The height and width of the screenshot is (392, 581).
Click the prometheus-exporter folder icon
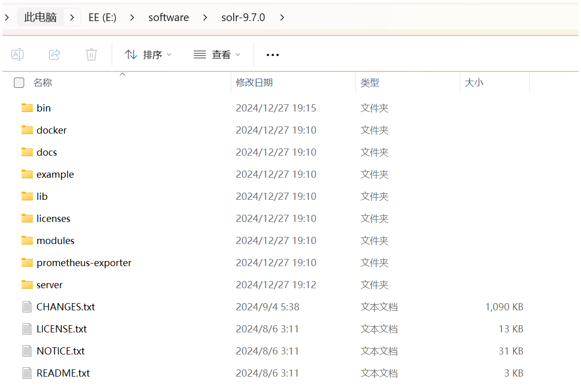[x=27, y=263]
